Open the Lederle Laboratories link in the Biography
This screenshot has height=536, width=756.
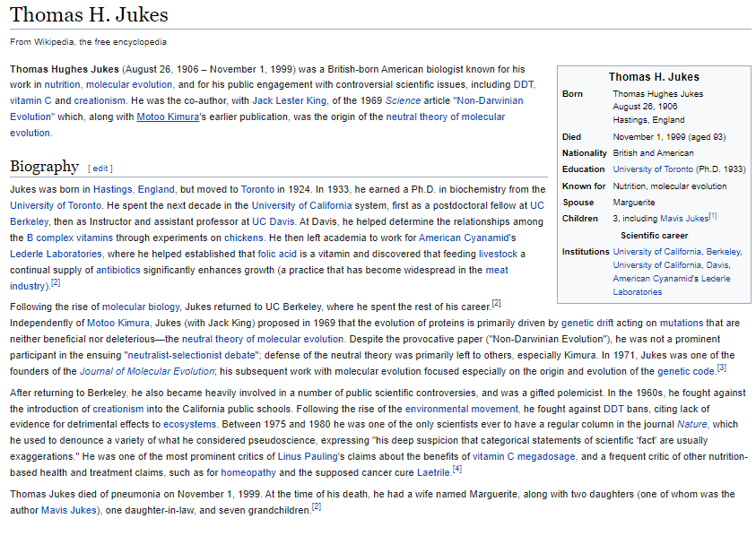coord(56,254)
